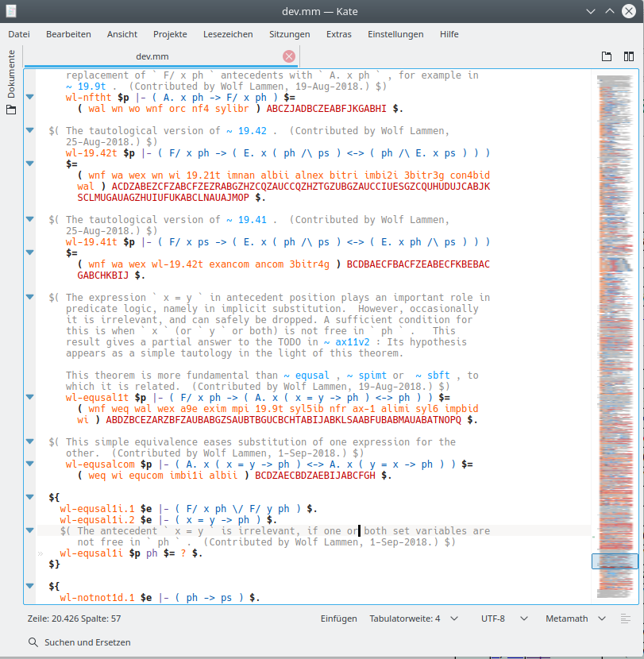This screenshot has height=659, width=644.
Task: Open Suchen und Ersetzen panel
Action: (79, 642)
